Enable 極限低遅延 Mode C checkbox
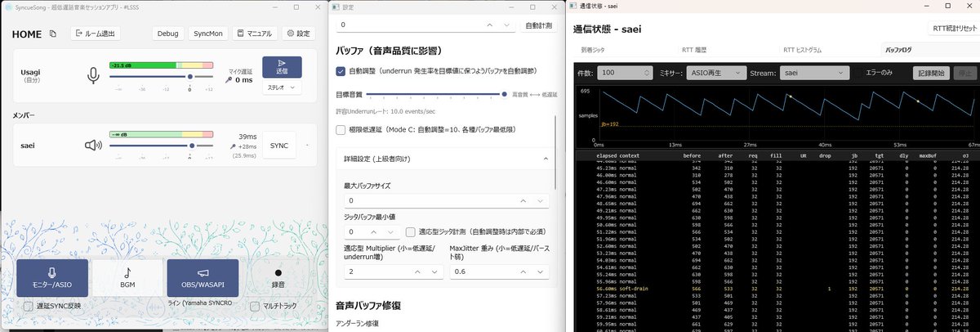The height and width of the screenshot is (332, 980). pos(341,129)
